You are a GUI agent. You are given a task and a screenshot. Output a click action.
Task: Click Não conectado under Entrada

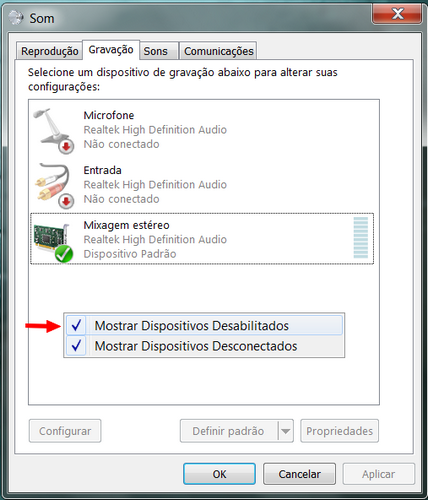(121, 199)
